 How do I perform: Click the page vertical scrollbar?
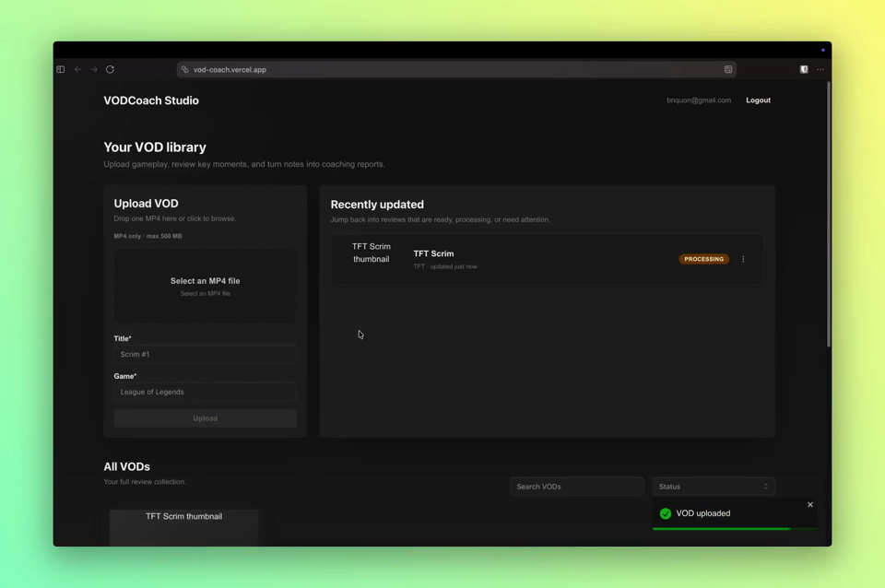(x=828, y=215)
